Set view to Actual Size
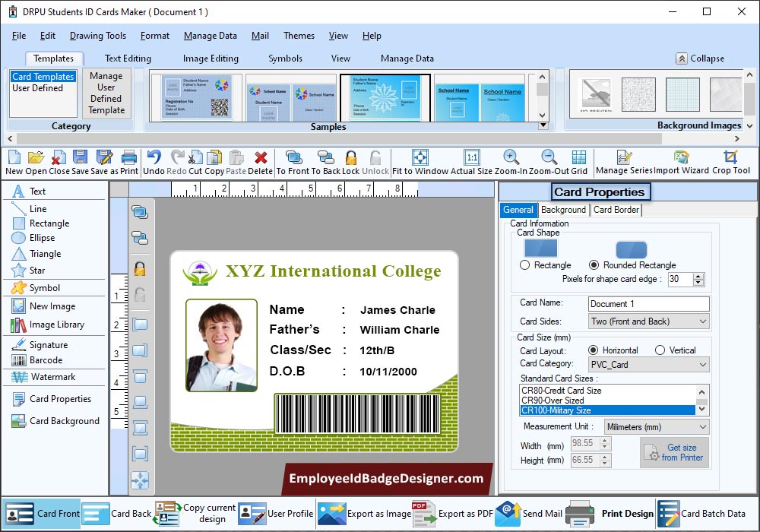This screenshot has width=760, height=532. point(471,163)
